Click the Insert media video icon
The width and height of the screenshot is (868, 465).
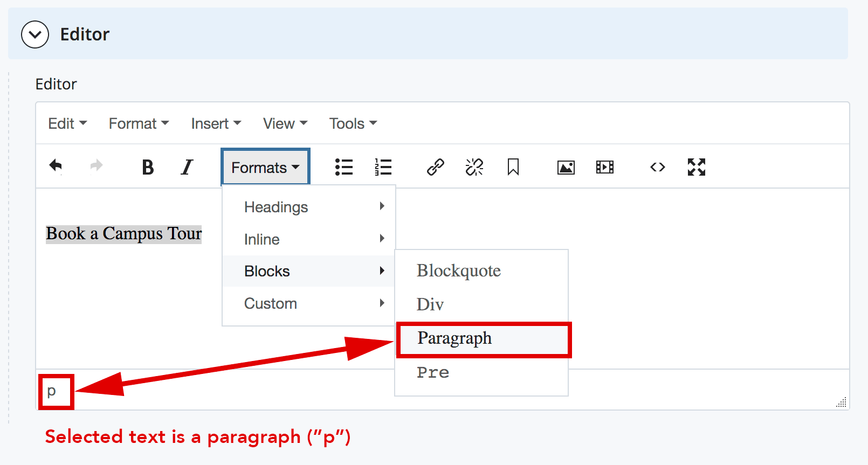click(x=605, y=167)
